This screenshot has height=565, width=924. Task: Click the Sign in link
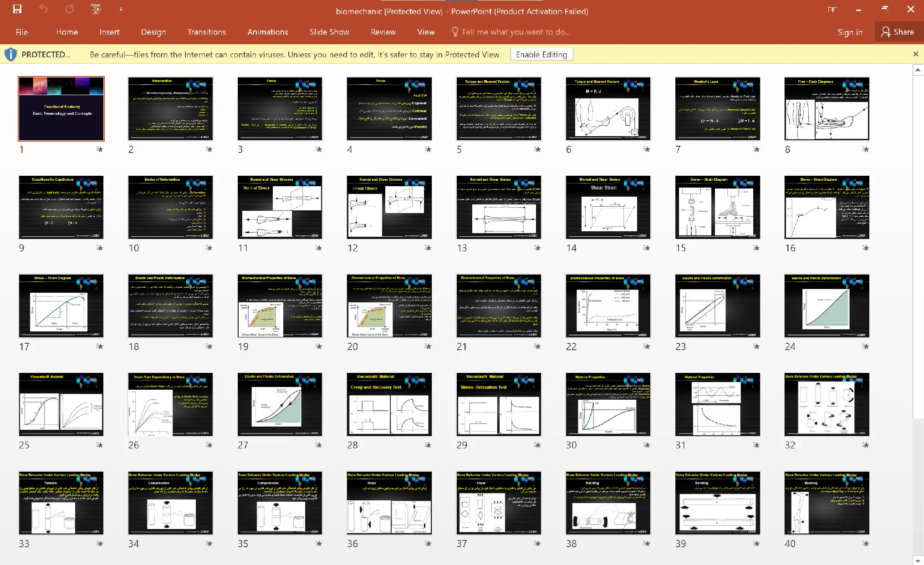[x=850, y=32]
